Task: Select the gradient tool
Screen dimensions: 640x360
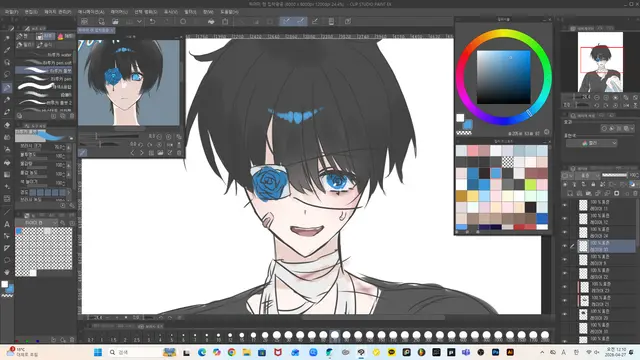Action: (7, 174)
